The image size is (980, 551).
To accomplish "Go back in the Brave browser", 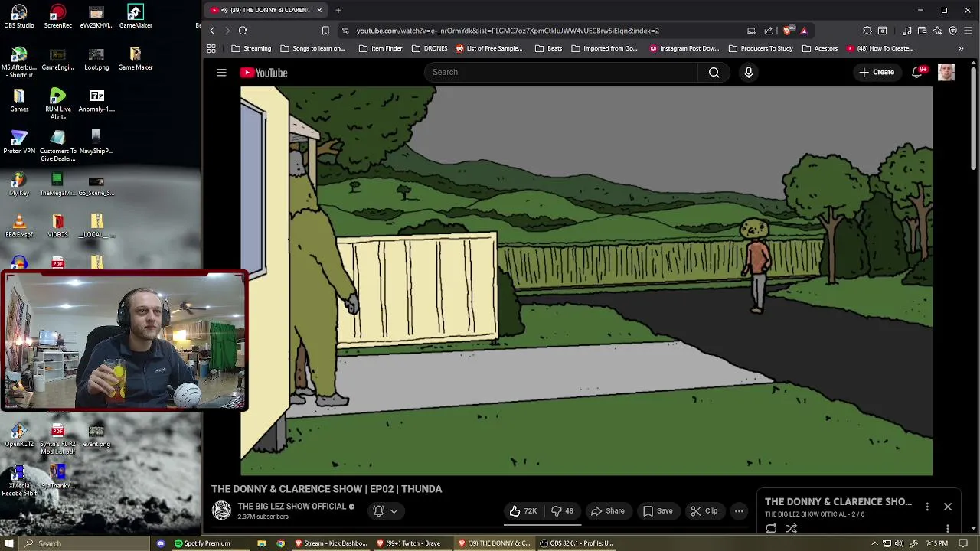I will [x=213, y=31].
